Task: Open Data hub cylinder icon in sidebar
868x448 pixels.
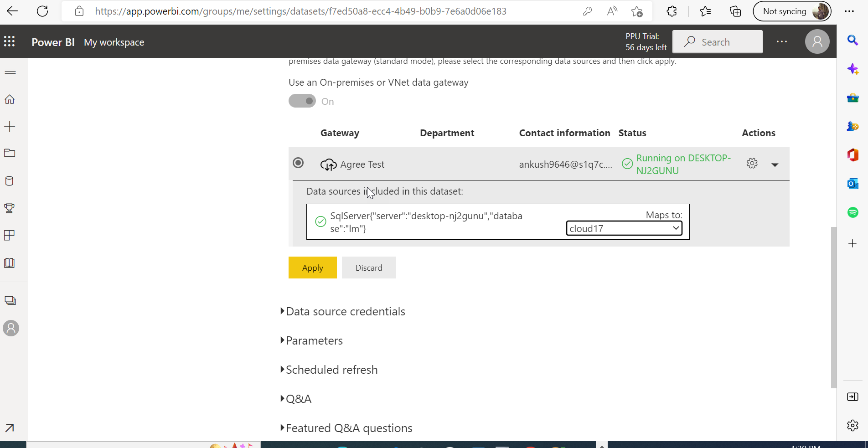Action: pos(10,181)
